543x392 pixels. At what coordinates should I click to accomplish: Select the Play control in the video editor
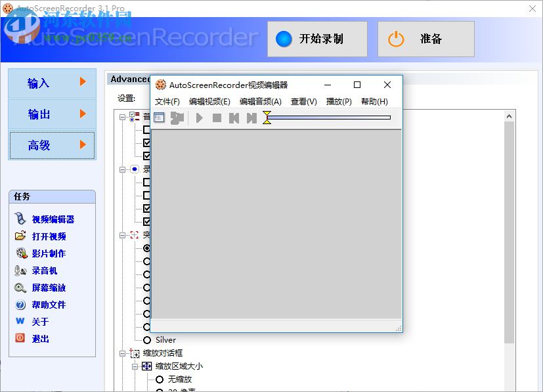point(199,117)
